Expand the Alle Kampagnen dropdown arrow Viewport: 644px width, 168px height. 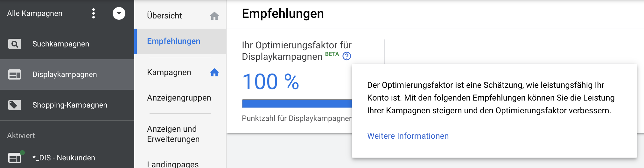[119, 13]
